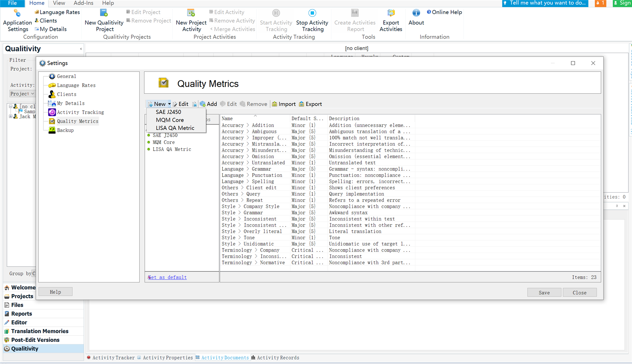Screen dimensions: 632x364
Task: Select MQM Core in metric groups list
Action: [163, 142]
